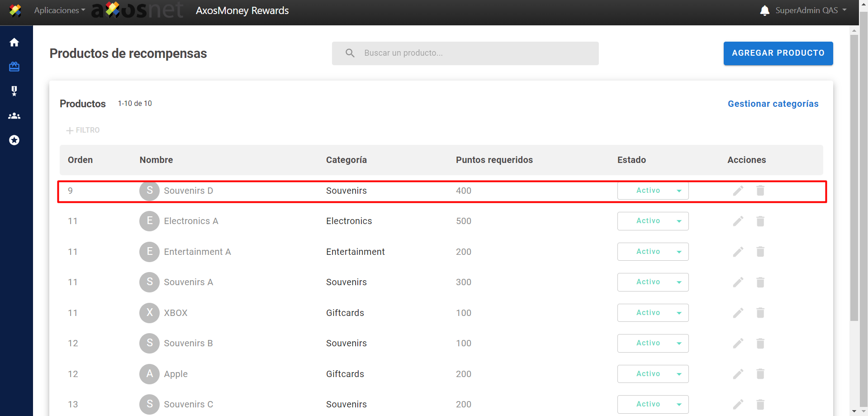Click the Orden column header
Viewport: 868px width, 416px height.
coord(80,160)
